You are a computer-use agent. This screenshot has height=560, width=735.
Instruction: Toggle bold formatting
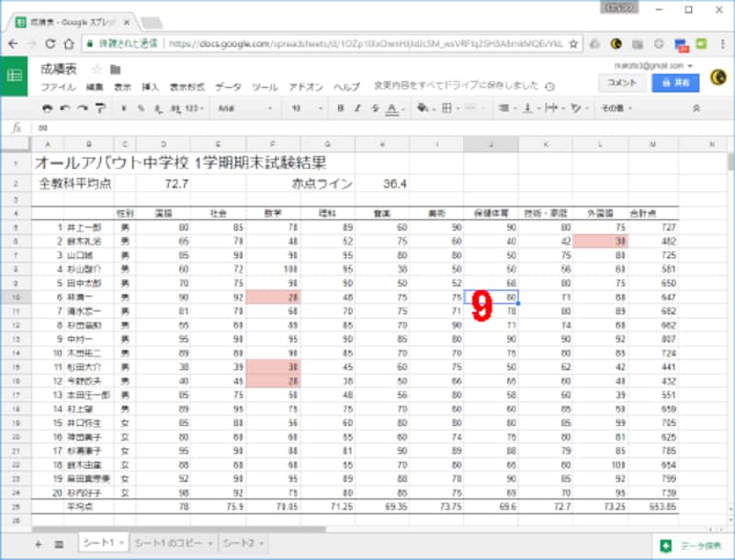(340, 107)
